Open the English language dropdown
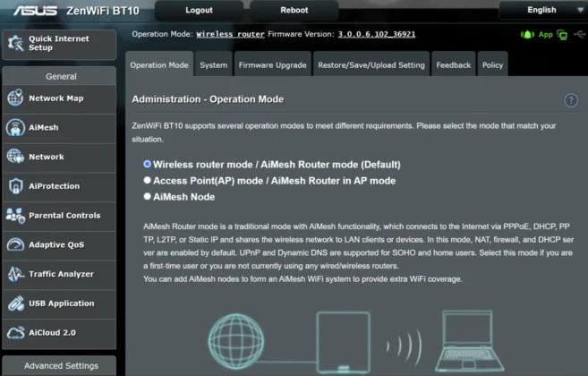588x376 pixels. pyautogui.click(x=542, y=10)
